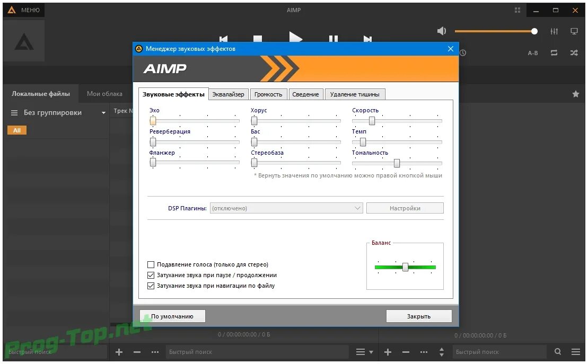Click the middle Быстрый поиск field
This screenshot has height=364, width=588.
point(257,352)
